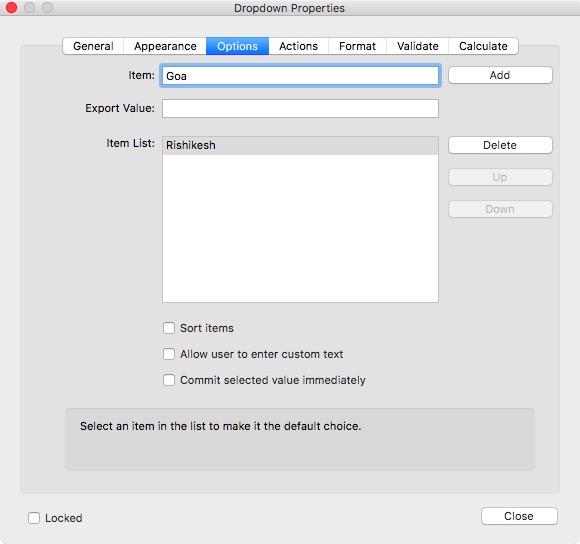Open the Appearance tab

tap(165, 46)
